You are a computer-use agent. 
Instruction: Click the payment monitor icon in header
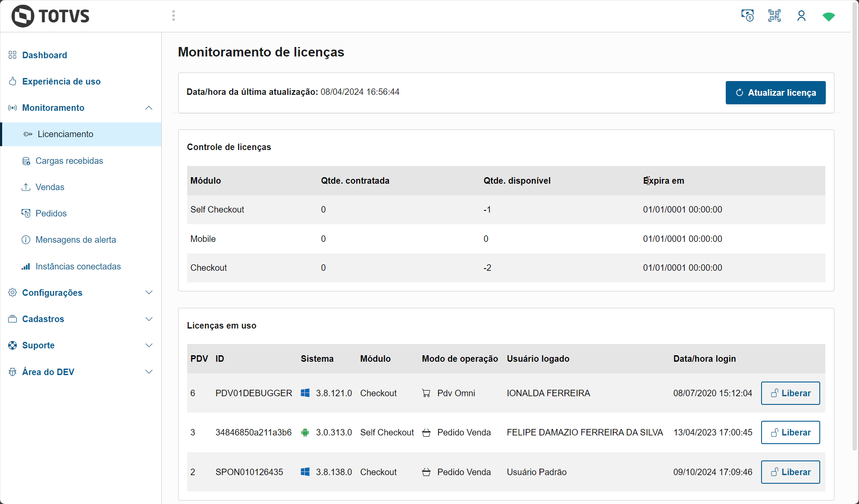747,16
